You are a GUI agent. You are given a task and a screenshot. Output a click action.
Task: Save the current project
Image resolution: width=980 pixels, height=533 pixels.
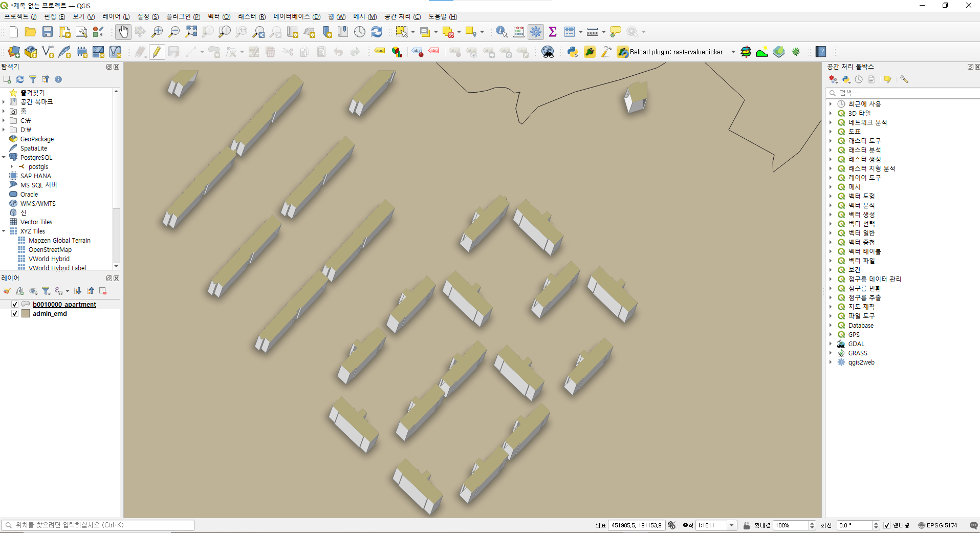point(48,31)
